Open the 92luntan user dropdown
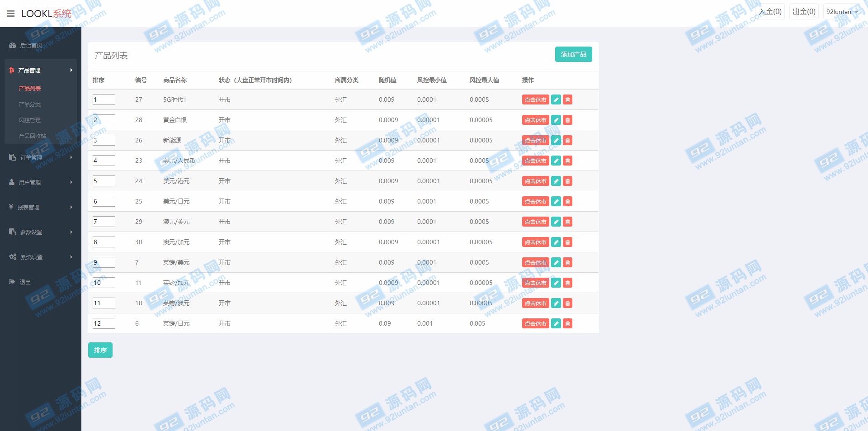The height and width of the screenshot is (431, 868). [x=842, y=12]
